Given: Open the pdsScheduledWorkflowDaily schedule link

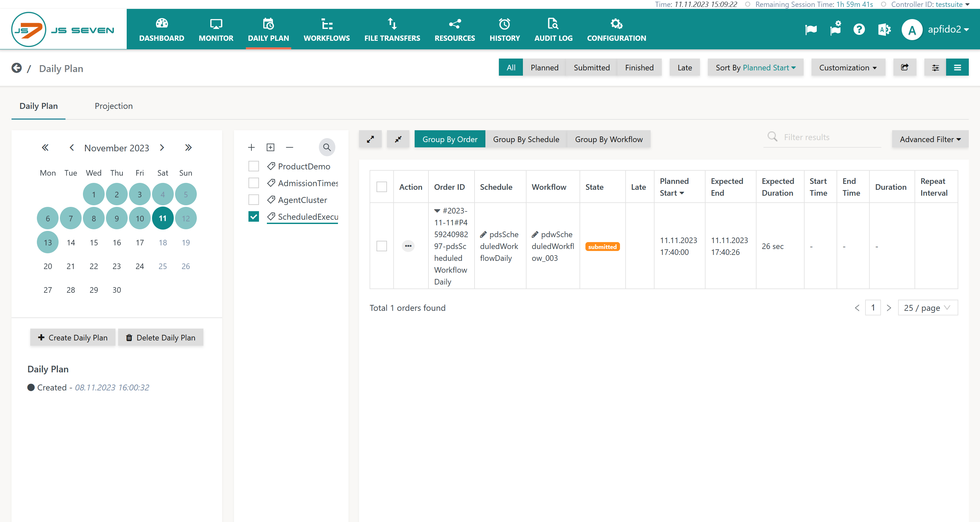Looking at the screenshot, I should [499, 246].
